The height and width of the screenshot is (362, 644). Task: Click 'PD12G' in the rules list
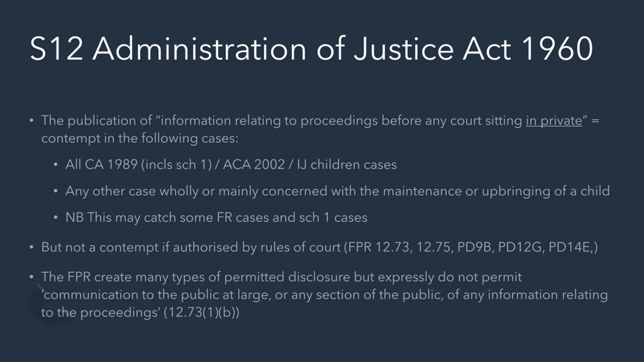(520, 247)
